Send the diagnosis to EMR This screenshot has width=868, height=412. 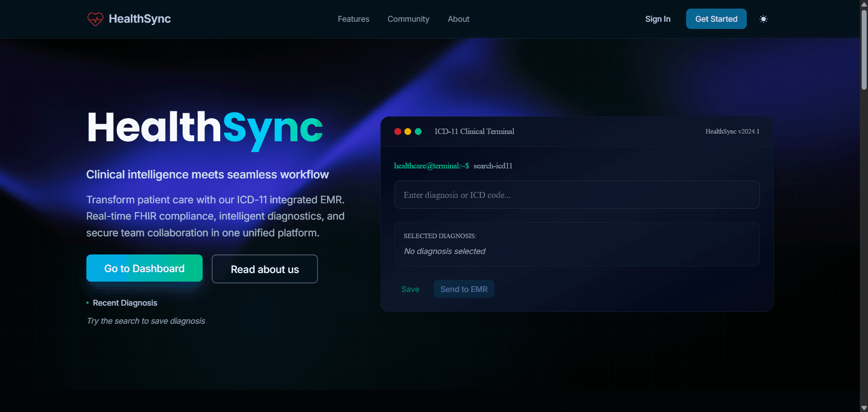click(464, 289)
